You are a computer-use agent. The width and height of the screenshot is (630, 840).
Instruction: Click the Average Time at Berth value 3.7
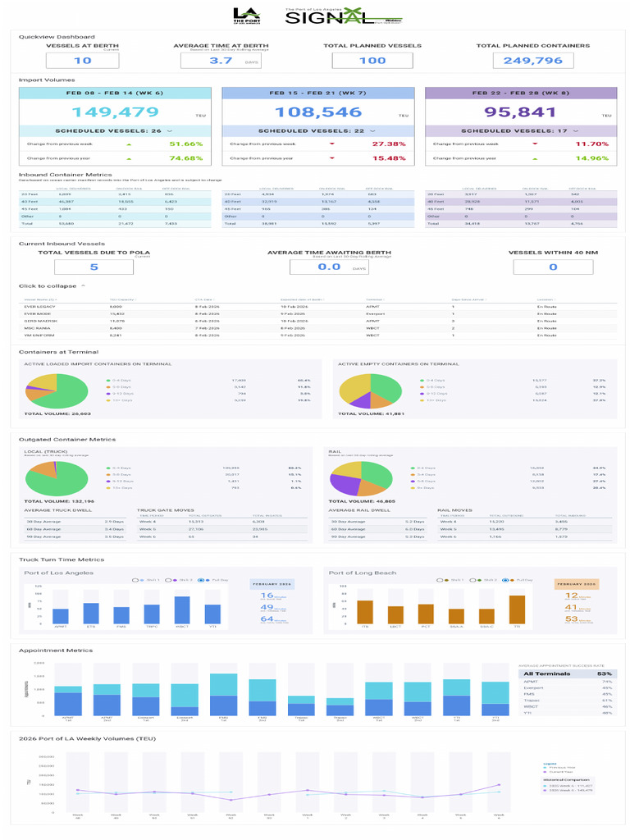[x=221, y=61]
